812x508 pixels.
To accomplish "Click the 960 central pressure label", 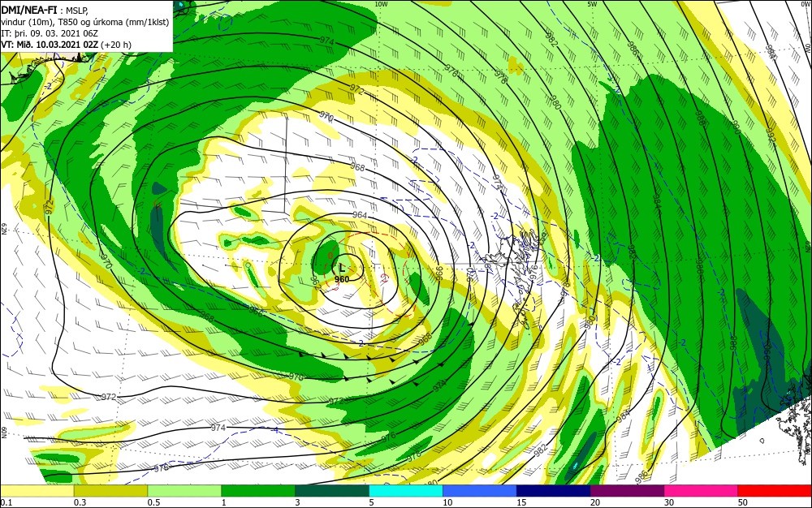I will click(342, 279).
